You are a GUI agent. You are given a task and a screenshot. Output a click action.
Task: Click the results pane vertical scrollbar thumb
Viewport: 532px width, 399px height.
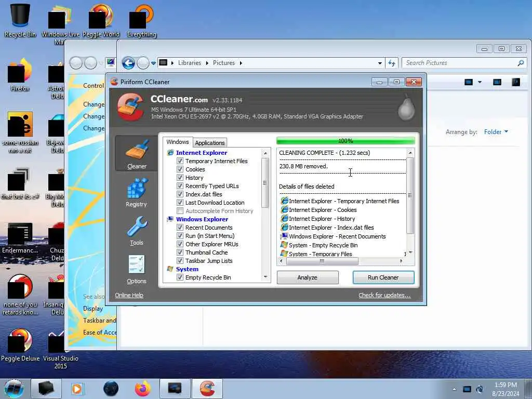coord(410,195)
